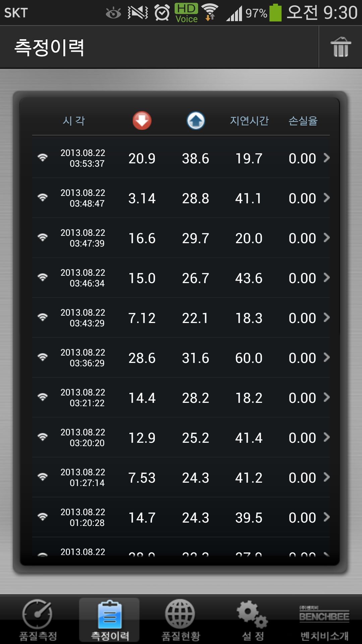The height and width of the screenshot is (644, 362).
Task: Tap the battery icon in status bar
Action: click(276, 12)
